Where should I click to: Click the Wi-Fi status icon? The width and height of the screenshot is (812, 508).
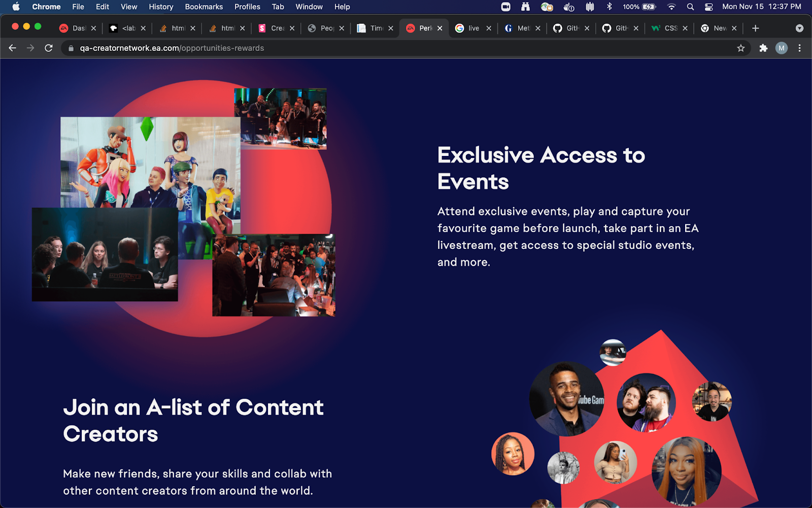[671, 7]
